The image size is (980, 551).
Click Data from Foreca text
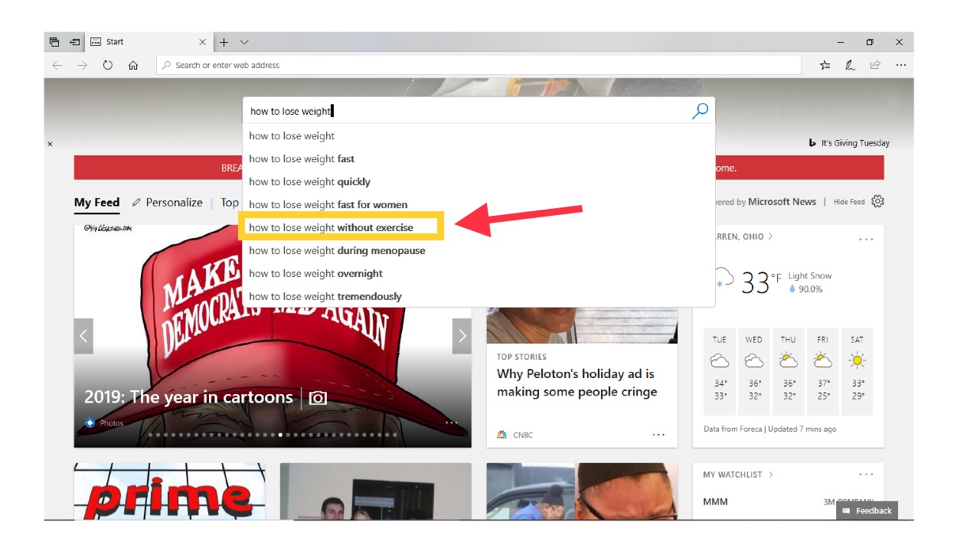click(x=733, y=429)
